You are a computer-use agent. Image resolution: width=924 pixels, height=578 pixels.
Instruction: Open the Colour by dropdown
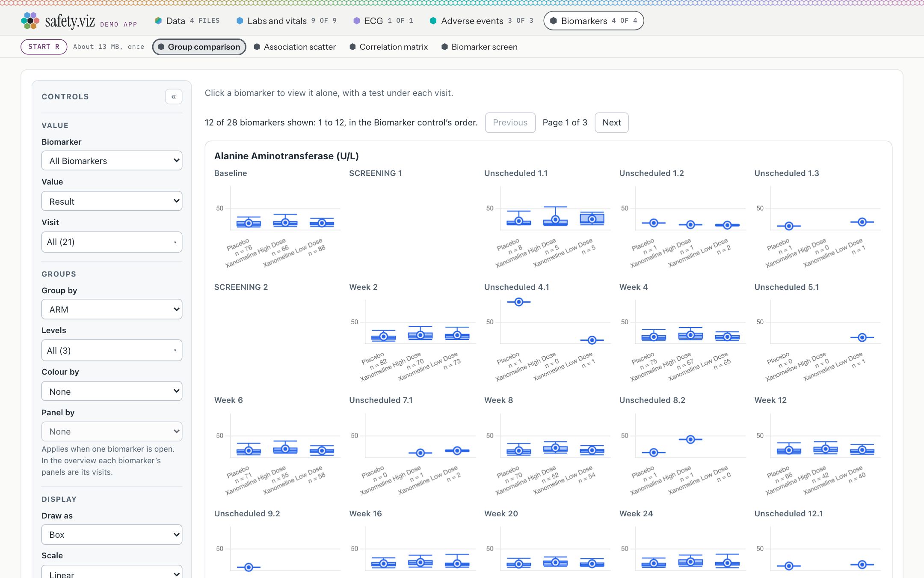(x=112, y=391)
